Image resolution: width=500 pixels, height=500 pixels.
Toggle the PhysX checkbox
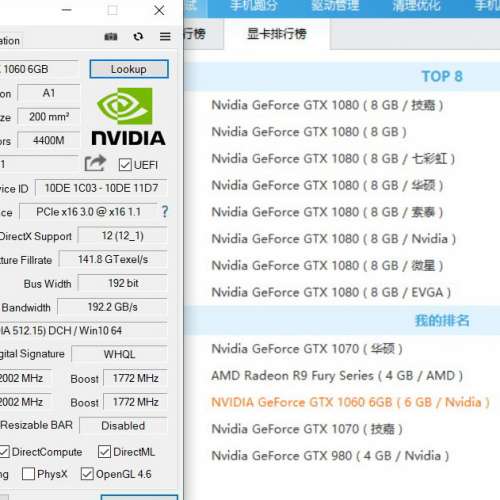point(28,474)
